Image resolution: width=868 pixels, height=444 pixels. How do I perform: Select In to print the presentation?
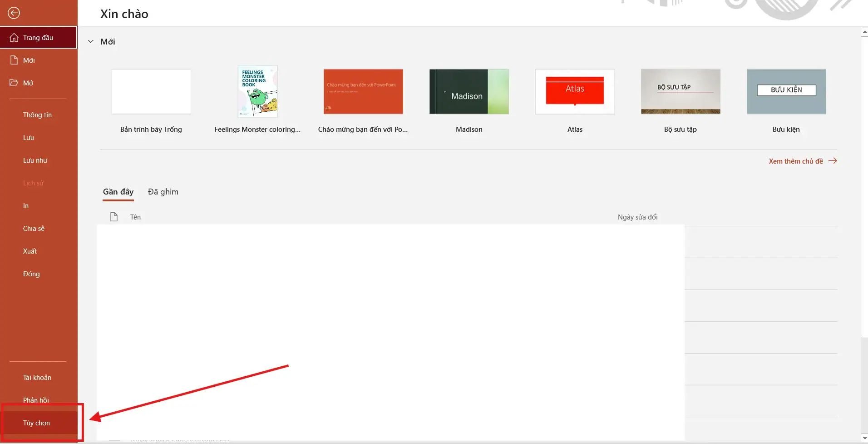point(25,205)
